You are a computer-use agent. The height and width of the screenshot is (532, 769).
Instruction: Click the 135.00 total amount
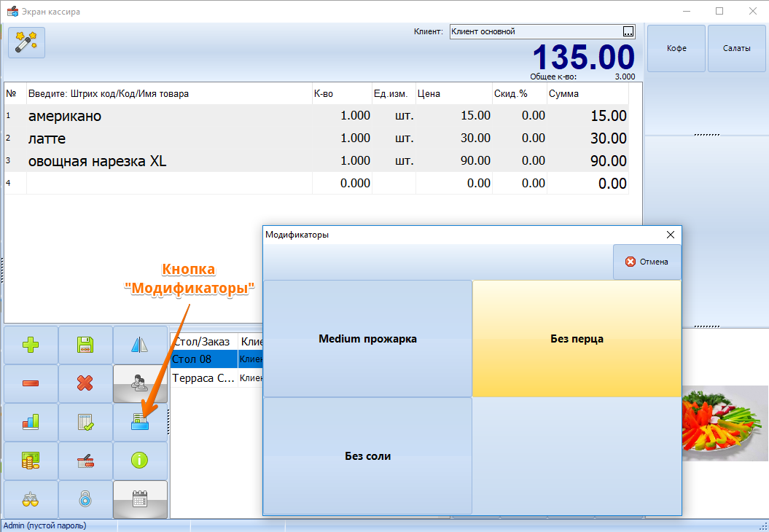tap(584, 57)
